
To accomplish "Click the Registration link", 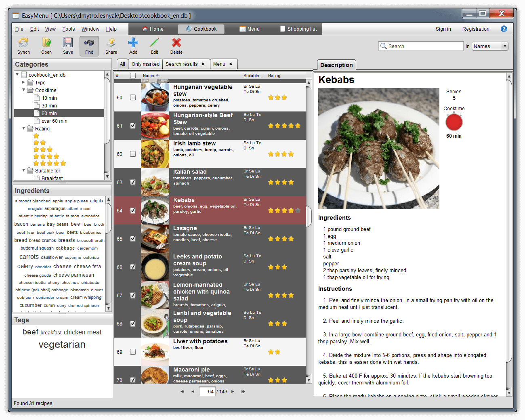I will pyautogui.click(x=476, y=29).
